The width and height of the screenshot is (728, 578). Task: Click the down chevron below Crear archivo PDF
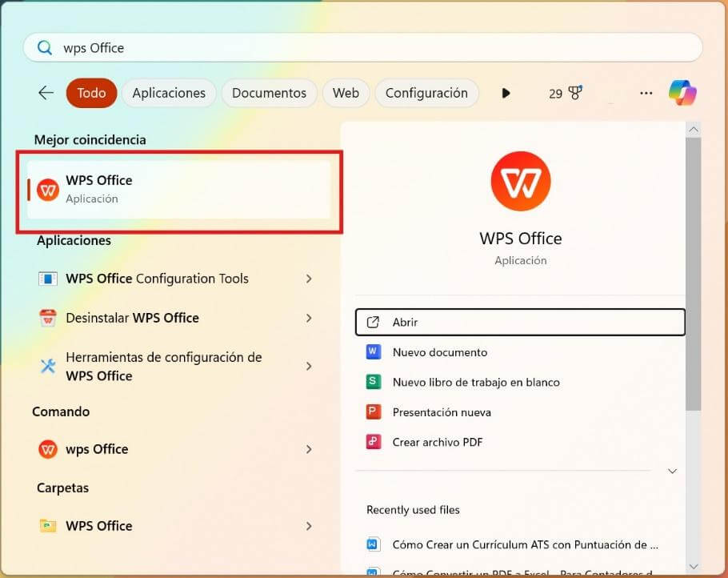coord(673,471)
